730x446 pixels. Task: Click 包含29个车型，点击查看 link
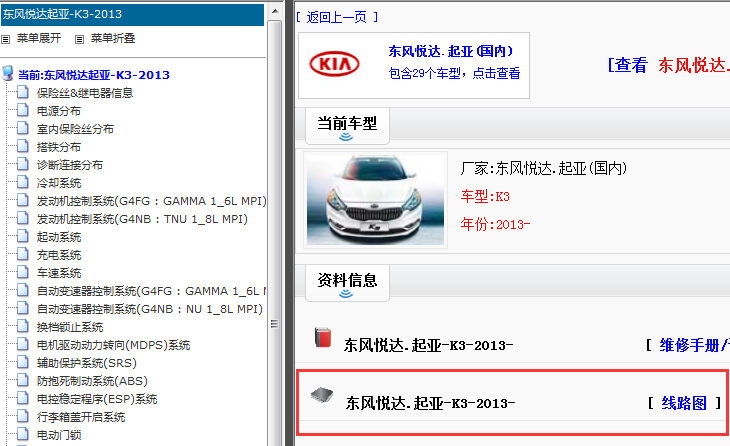pyautogui.click(x=454, y=73)
